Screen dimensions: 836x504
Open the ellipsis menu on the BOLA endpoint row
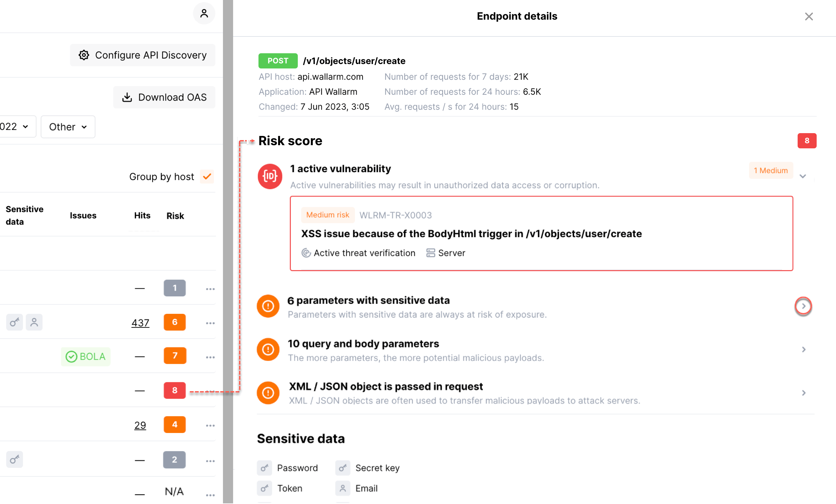coord(210,357)
